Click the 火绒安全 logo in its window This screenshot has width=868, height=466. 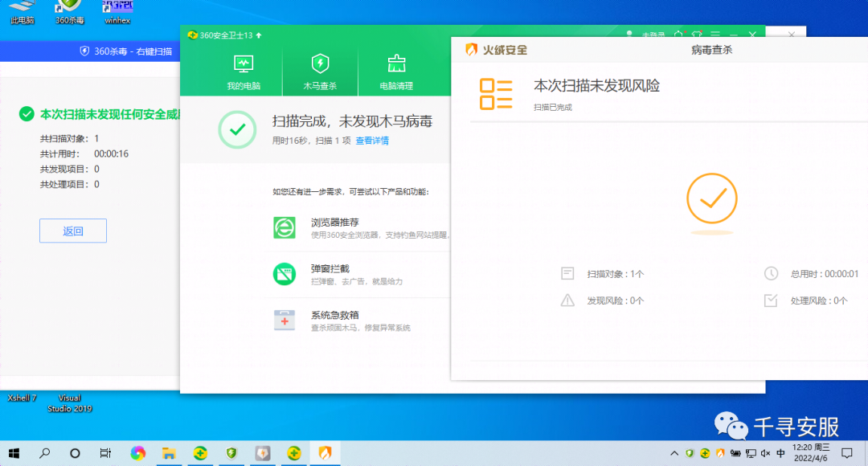[x=496, y=50]
